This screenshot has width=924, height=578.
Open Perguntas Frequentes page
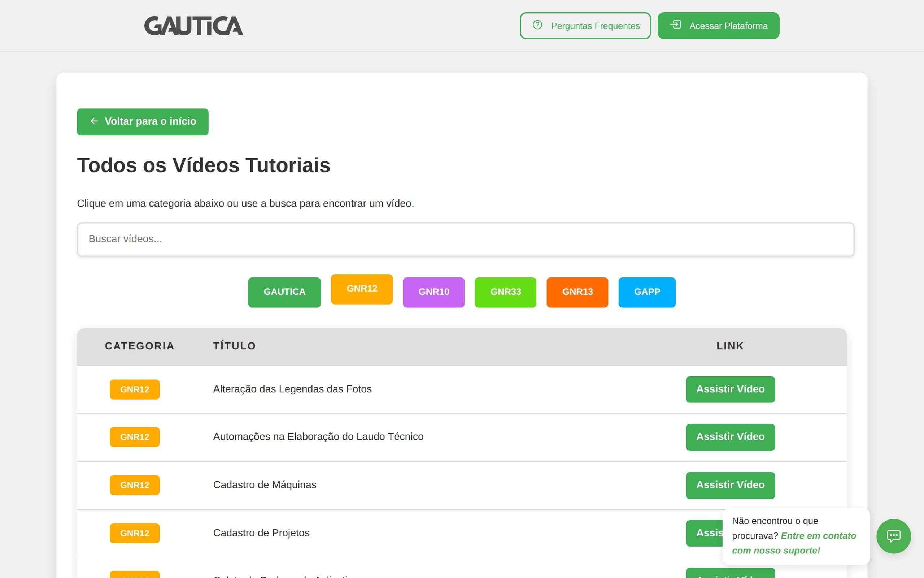585,26
